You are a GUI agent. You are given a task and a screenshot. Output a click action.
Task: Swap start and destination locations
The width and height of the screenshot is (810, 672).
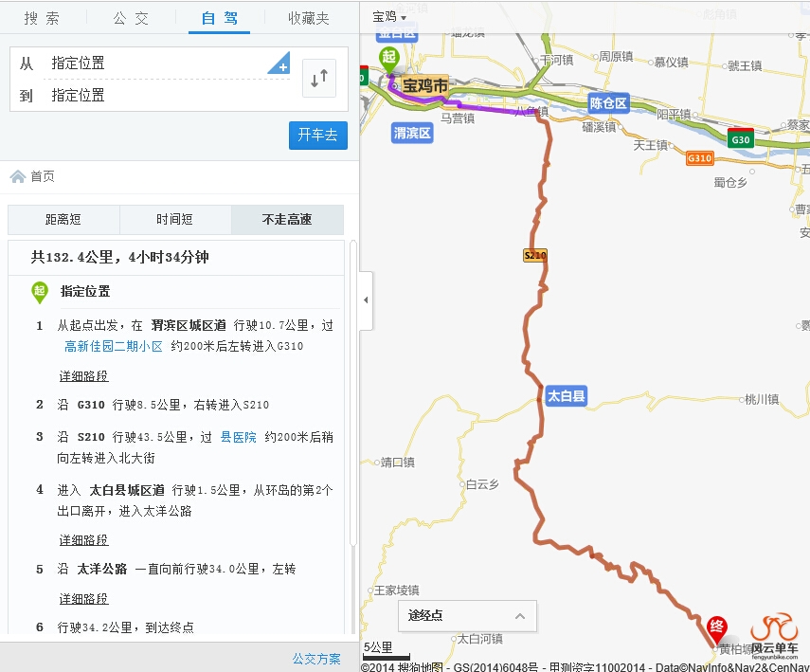(318, 78)
